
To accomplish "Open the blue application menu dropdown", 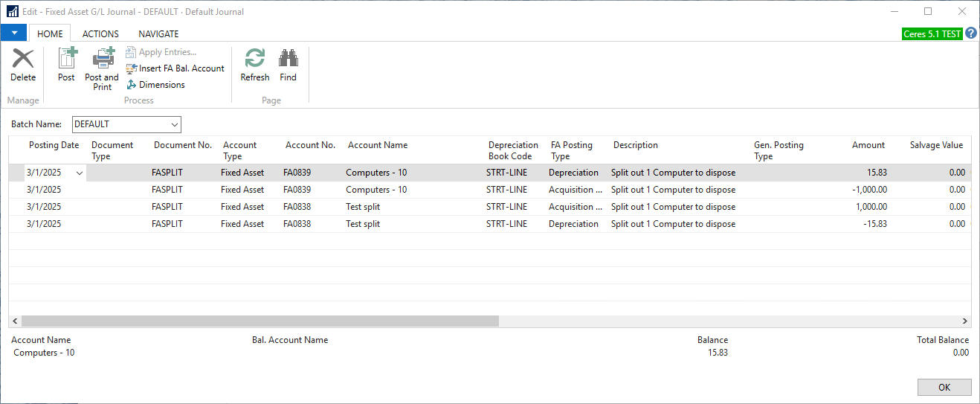I will (x=14, y=33).
